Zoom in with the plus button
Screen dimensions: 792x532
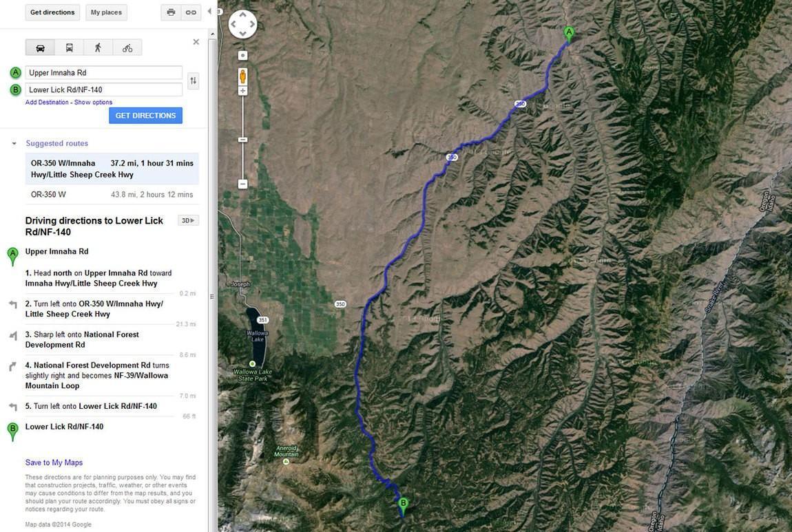(x=243, y=91)
